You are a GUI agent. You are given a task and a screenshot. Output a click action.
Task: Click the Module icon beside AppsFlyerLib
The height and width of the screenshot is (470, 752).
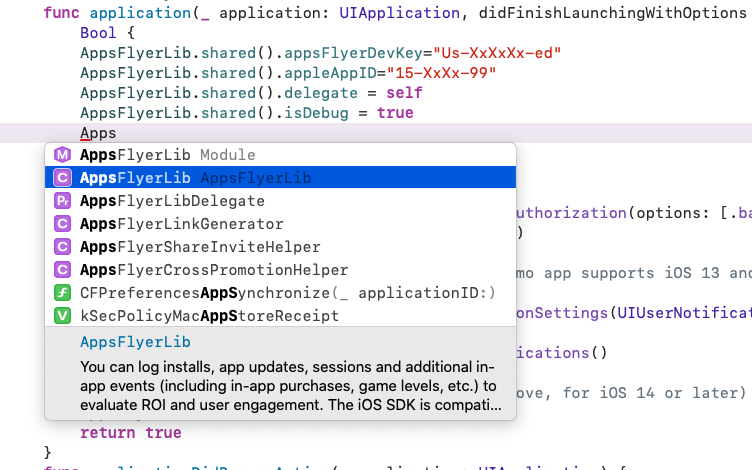tap(62, 155)
